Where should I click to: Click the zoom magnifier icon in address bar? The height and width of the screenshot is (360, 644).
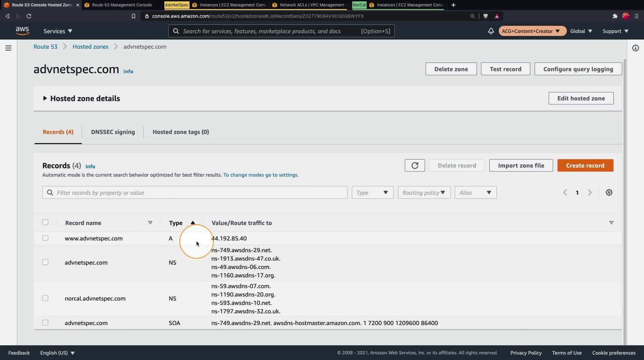[472, 16]
